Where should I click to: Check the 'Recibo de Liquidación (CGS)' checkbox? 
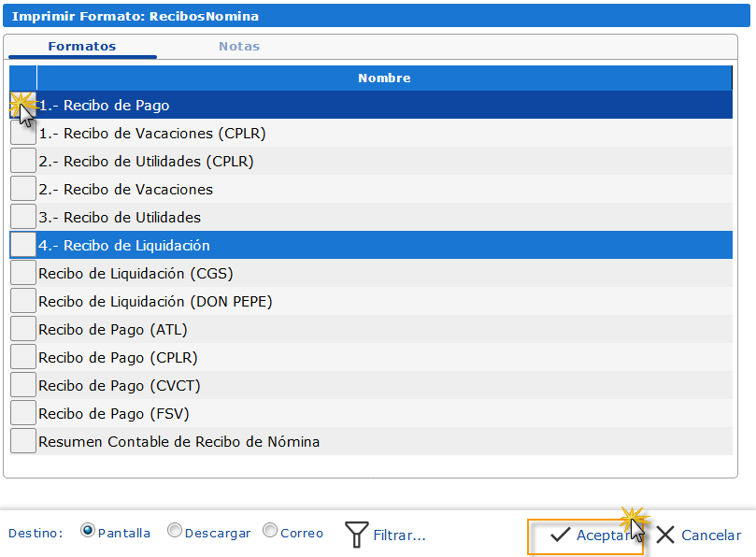coord(22,272)
